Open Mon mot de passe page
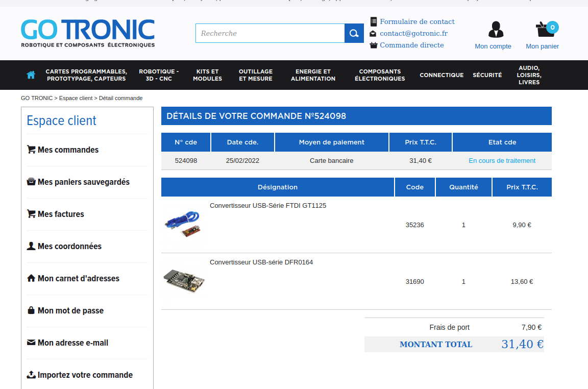 pos(70,310)
